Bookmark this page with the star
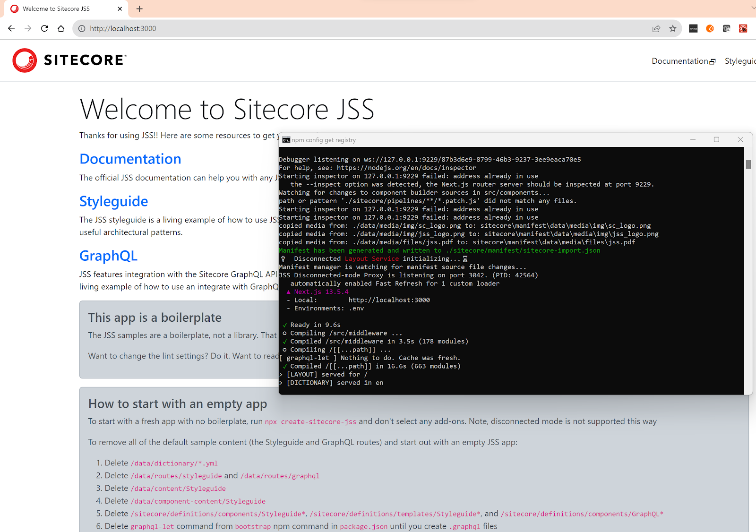Viewport: 756px width, 532px height. 673,28
